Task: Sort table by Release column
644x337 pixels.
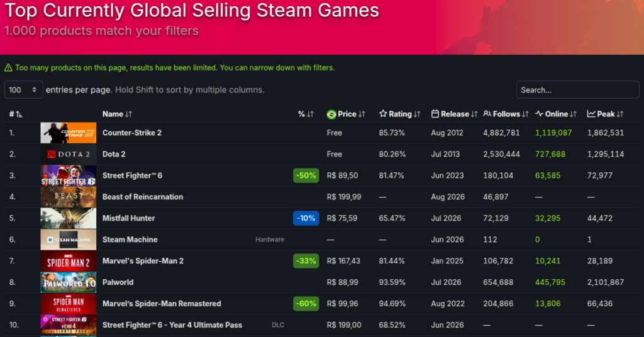Action: [454, 114]
